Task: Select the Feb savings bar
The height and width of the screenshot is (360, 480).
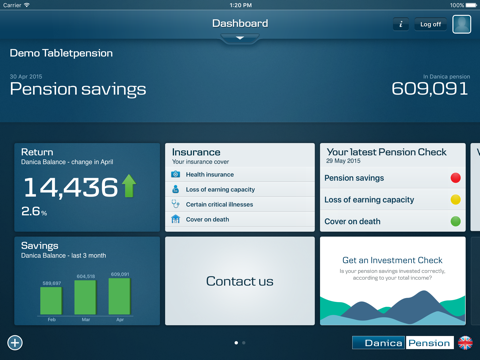Action: tap(51, 300)
